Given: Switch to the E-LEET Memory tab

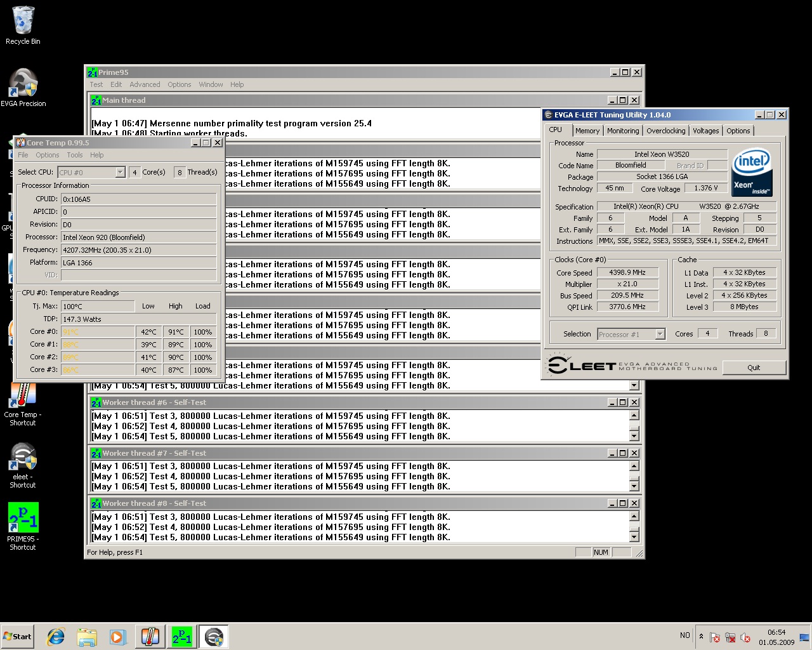Looking at the screenshot, I should coord(587,131).
